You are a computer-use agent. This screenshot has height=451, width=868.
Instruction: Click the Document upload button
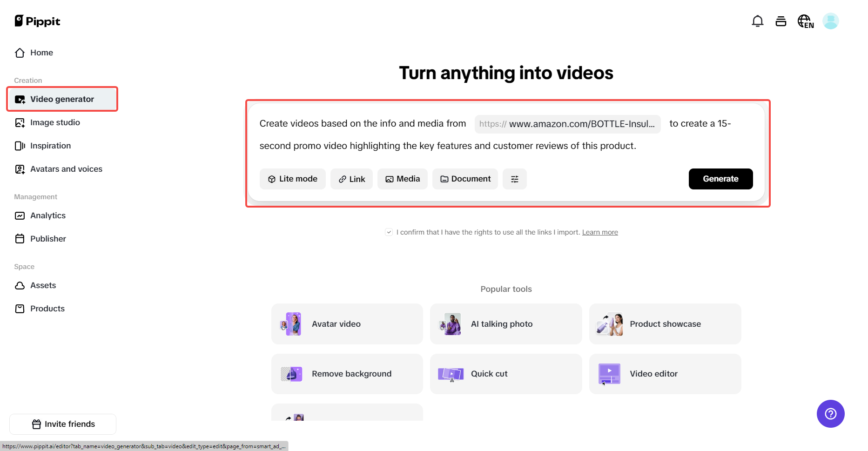click(465, 179)
